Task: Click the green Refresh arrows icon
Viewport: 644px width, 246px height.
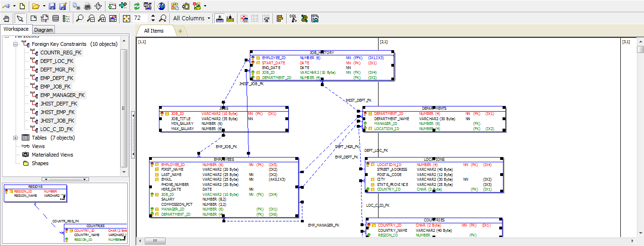Action: 137,6
